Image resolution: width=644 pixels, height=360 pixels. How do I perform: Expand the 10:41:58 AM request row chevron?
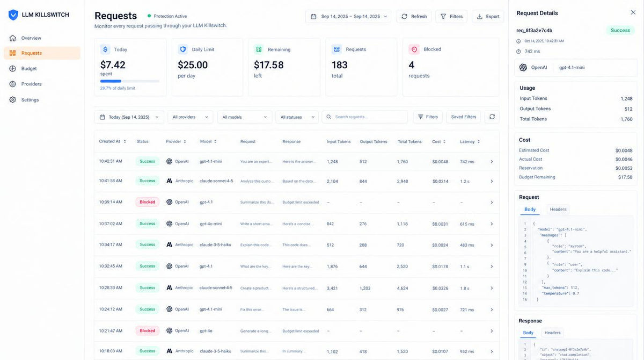click(x=492, y=181)
